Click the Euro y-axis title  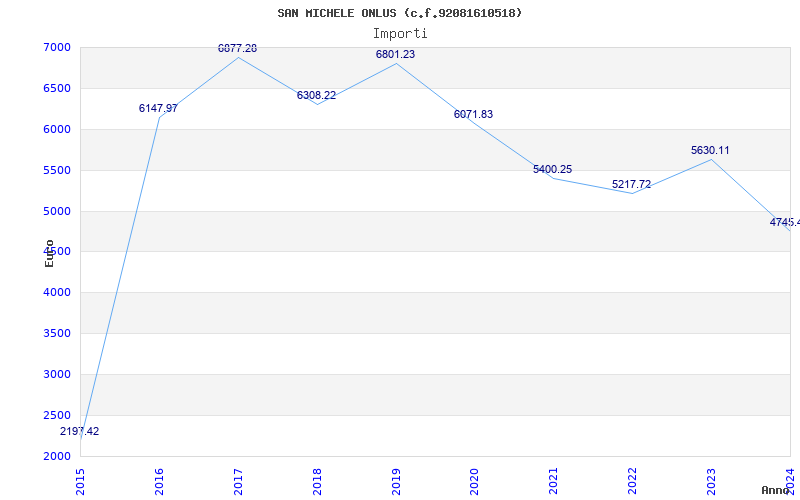coord(49,253)
